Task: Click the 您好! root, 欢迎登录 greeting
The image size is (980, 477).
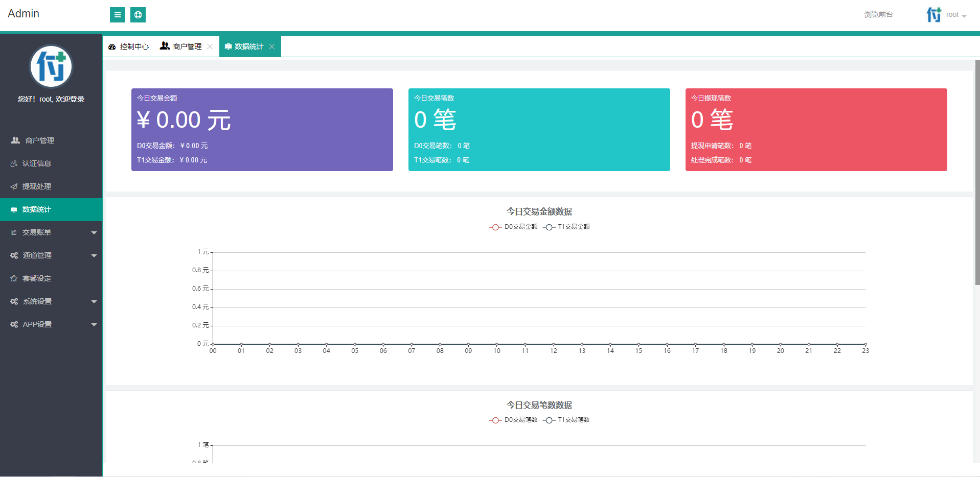Action: pyautogui.click(x=51, y=99)
